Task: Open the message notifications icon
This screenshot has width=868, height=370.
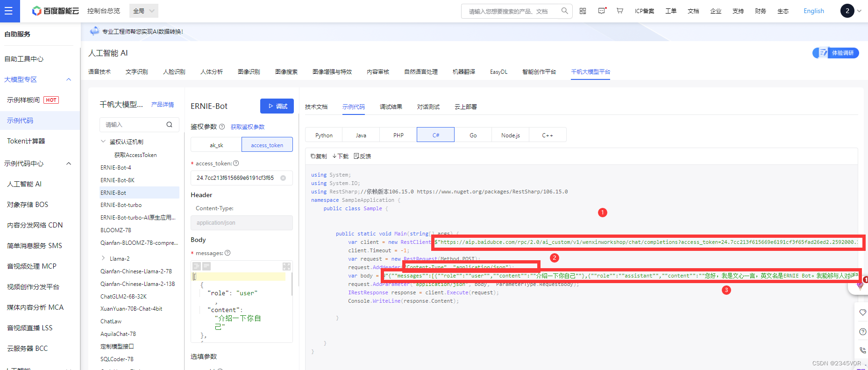Action: coord(602,11)
